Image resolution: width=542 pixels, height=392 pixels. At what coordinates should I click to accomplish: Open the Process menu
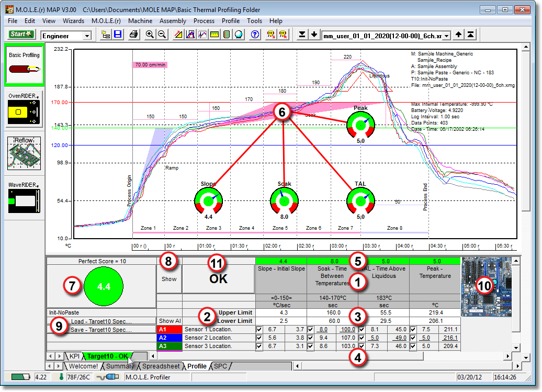point(204,21)
